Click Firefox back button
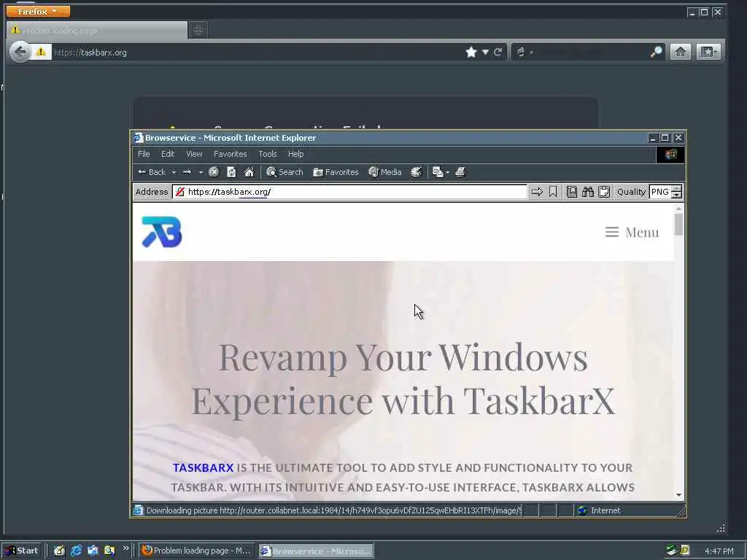This screenshot has width=747, height=560. [20, 52]
